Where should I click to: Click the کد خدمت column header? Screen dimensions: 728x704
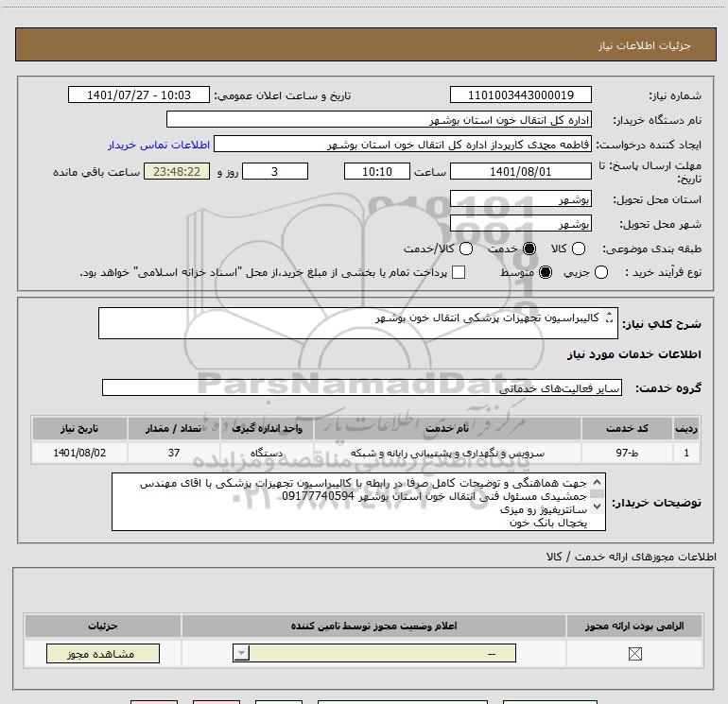tap(627, 428)
